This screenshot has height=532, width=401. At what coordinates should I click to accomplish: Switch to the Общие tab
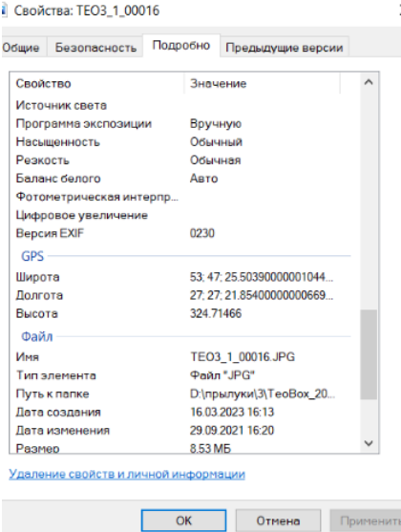pyautogui.click(x=21, y=48)
